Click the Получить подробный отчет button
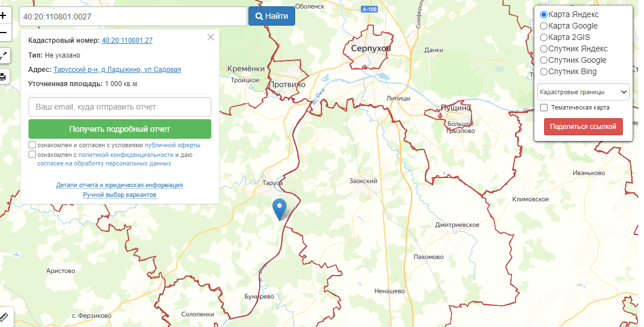This screenshot has width=644, height=327. tap(119, 129)
